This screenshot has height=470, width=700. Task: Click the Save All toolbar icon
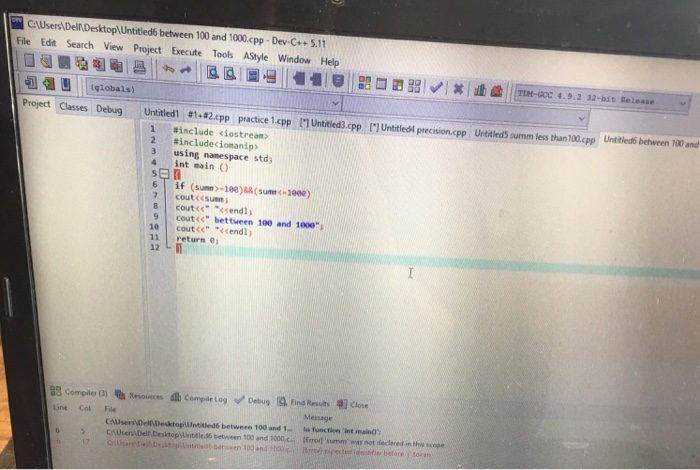[x=81, y=63]
